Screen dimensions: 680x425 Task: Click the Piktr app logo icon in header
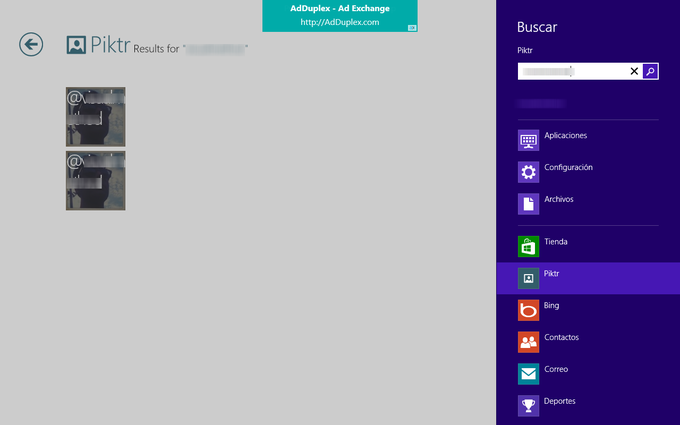(76, 45)
